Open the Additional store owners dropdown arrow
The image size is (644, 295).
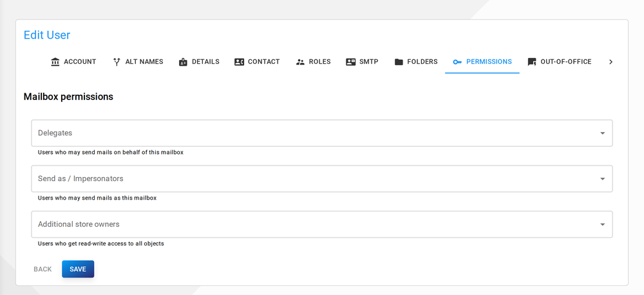[603, 224]
